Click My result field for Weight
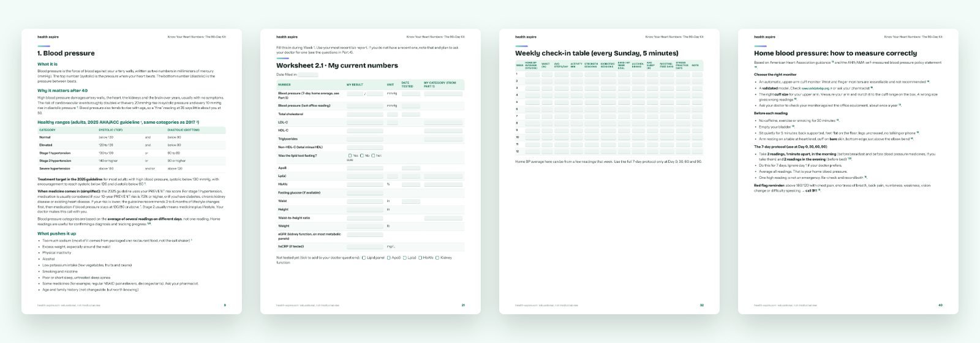The image size is (980, 343). [x=365, y=226]
